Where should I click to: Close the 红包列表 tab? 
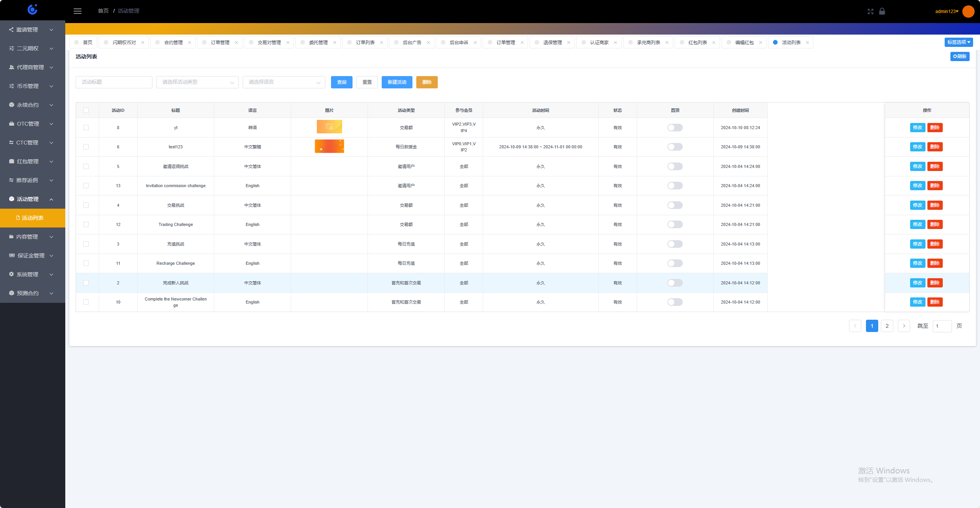(x=714, y=43)
